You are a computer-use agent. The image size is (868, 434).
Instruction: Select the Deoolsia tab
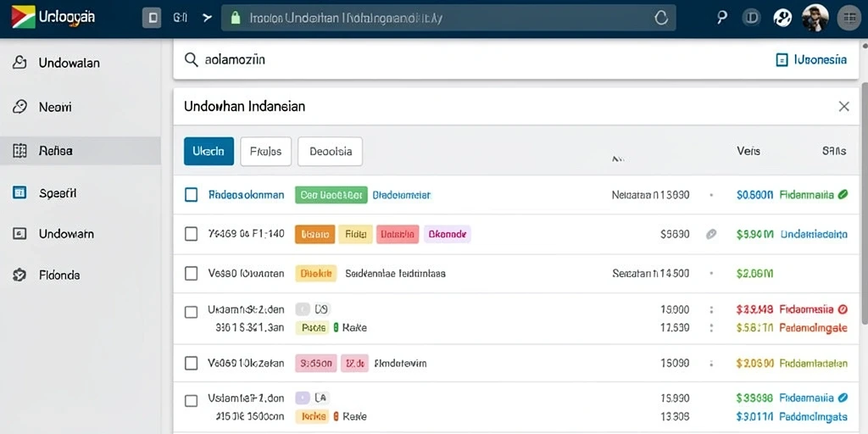pos(330,151)
